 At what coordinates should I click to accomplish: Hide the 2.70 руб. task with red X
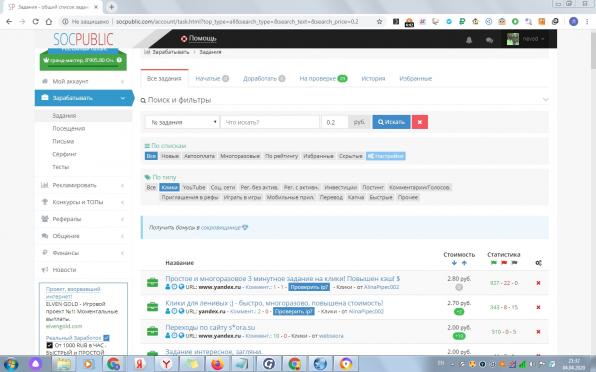pyautogui.click(x=538, y=307)
